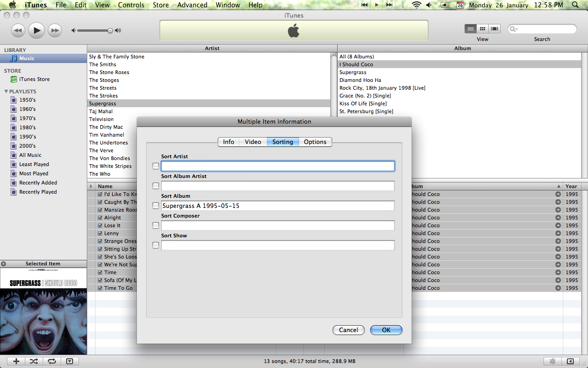
Task: Enable the Sort Album checkbox
Action: (x=156, y=206)
